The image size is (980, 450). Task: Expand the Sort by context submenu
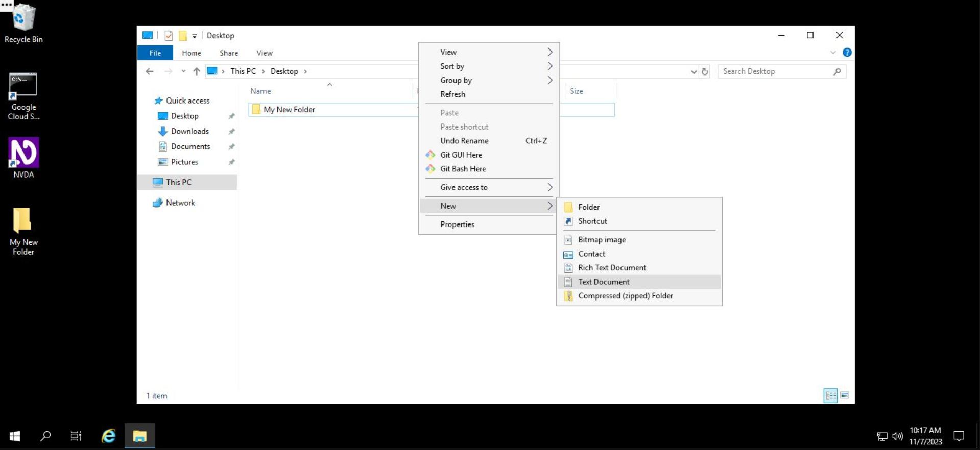[x=489, y=66]
